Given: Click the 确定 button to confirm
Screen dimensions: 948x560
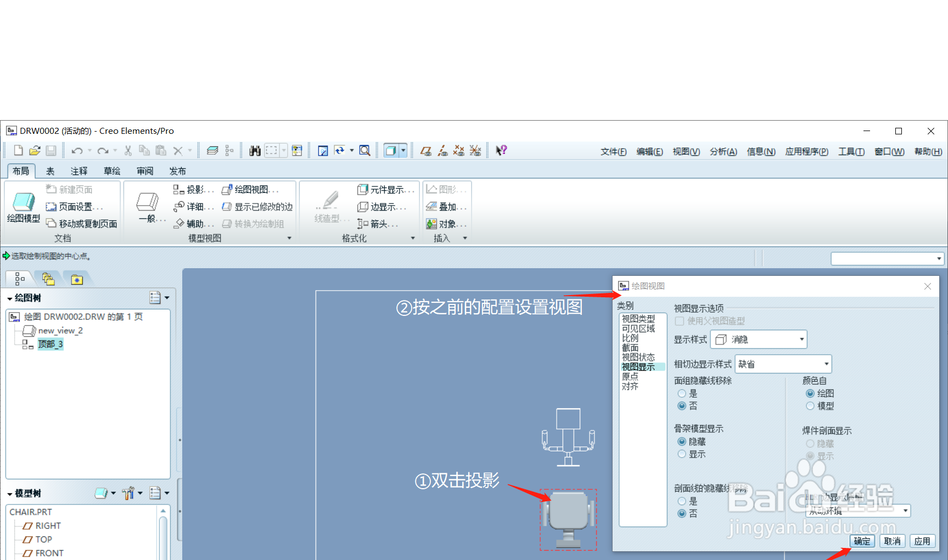Looking at the screenshot, I should tap(861, 541).
